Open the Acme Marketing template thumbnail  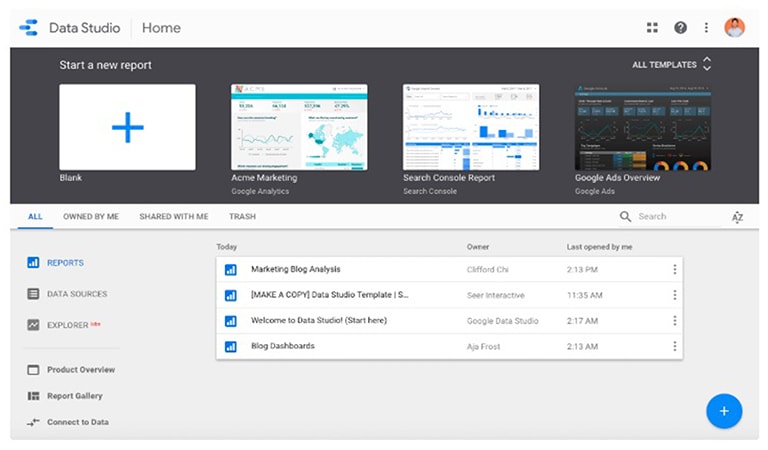pos(299,127)
